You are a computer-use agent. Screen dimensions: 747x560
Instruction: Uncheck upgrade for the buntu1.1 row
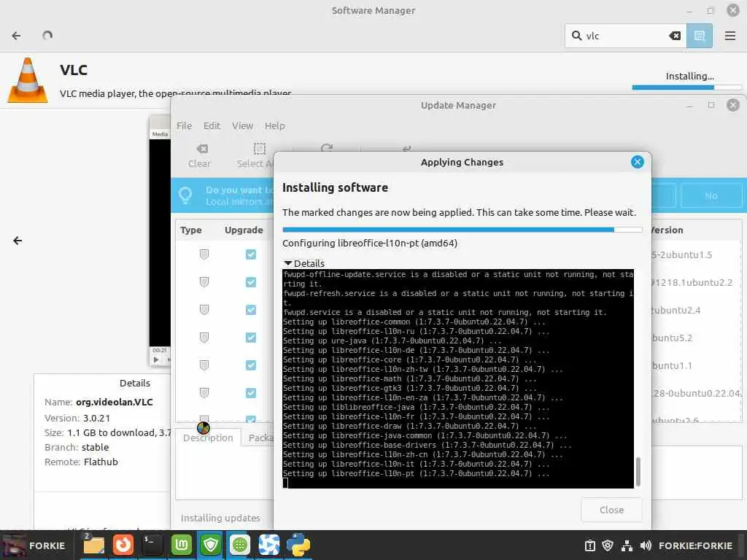251,365
